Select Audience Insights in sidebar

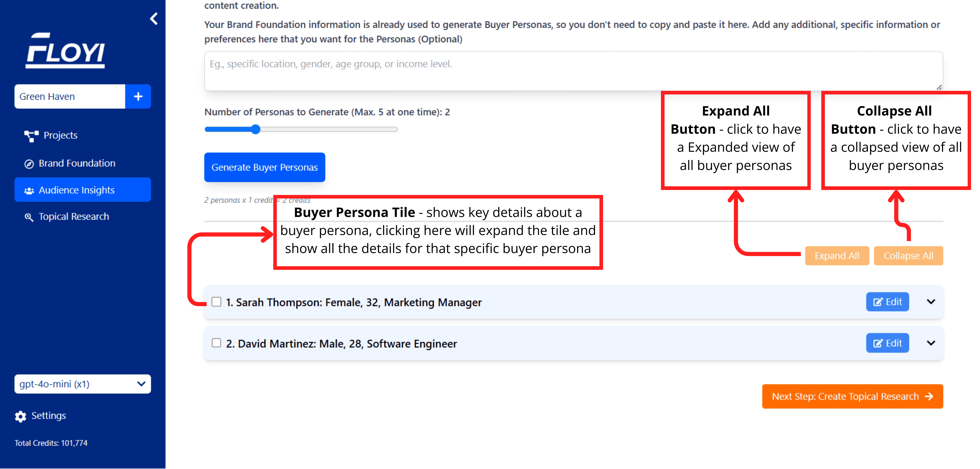tap(82, 190)
